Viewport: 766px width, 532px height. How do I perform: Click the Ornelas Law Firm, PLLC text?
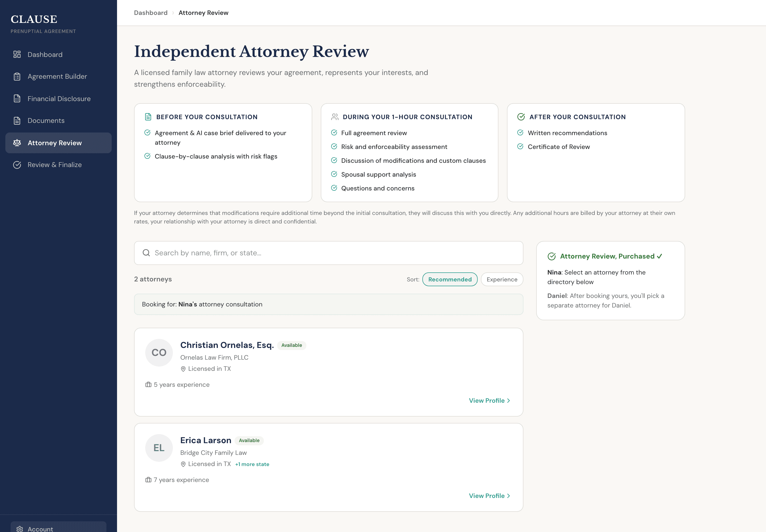click(x=214, y=357)
